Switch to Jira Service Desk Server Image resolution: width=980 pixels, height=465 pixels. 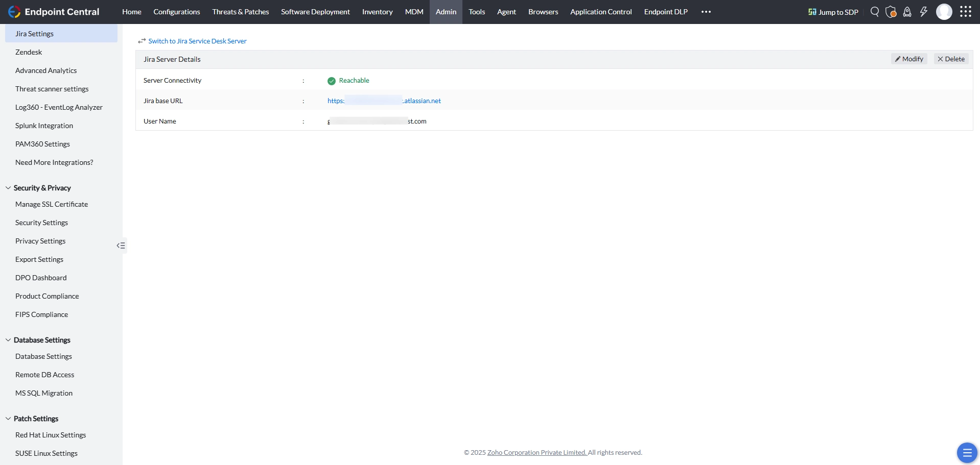pos(197,41)
